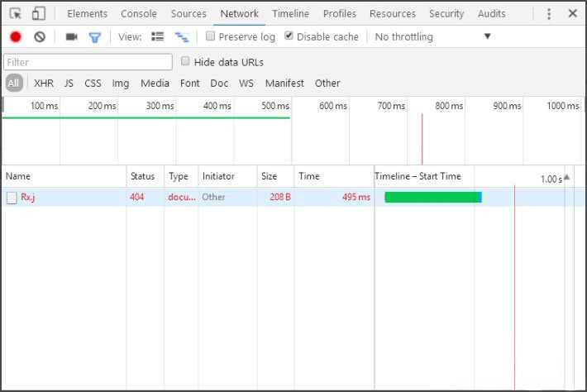
Task: Switch to large request rows view icon
Action: pyautogui.click(x=158, y=36)
